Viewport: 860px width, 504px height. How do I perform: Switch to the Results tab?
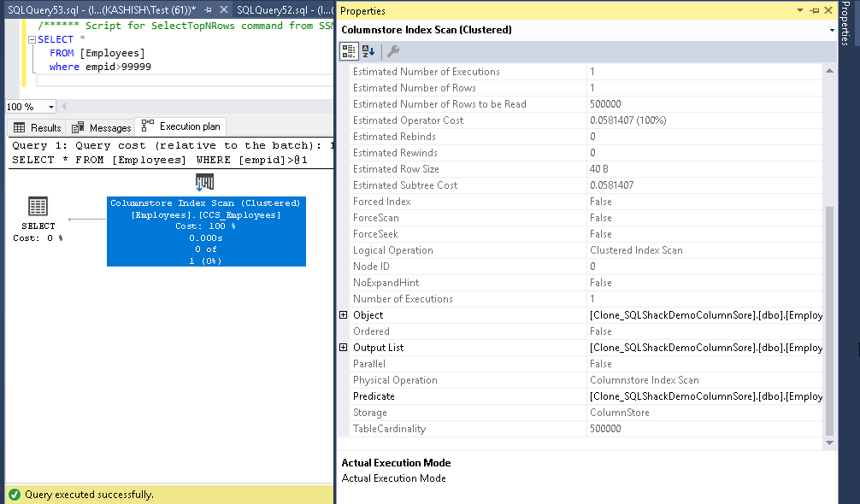(x=38, y=127)
